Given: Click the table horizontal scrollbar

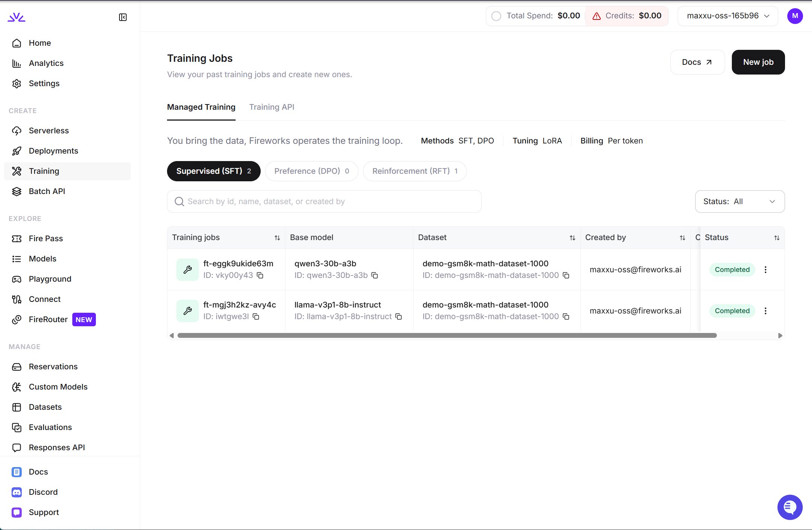Looking at the screenshot, I should click(447, 336).
